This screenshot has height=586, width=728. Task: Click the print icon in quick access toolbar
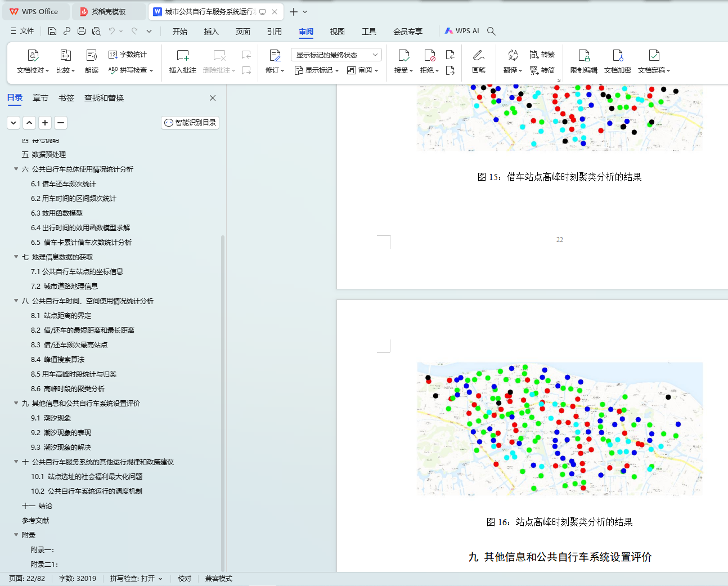(x=82, y=31)
